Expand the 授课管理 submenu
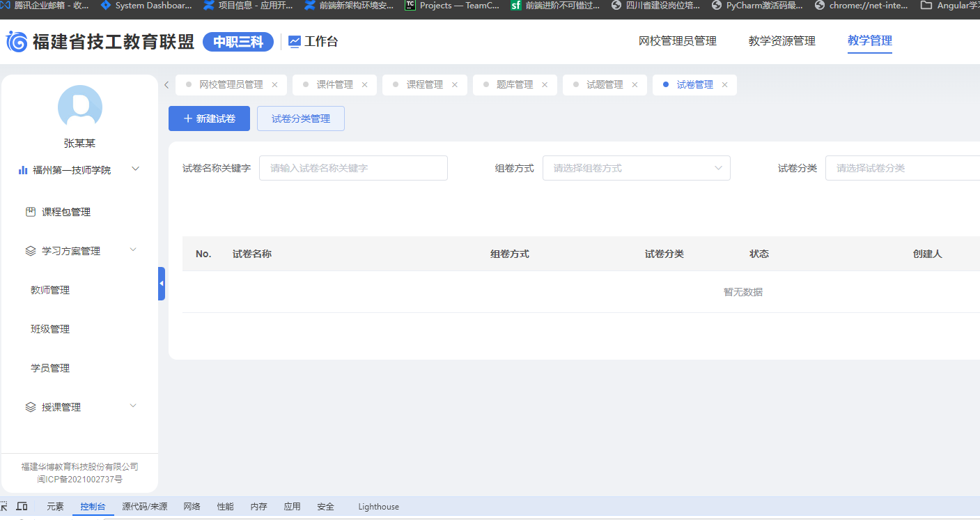 133,406
